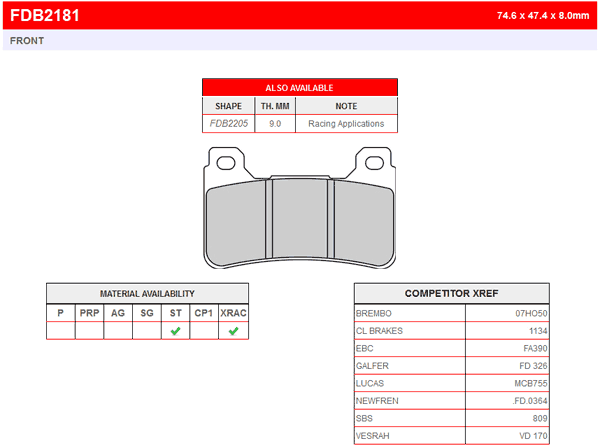Screen dimensions: 600x448
Task: Click the FRONT position label
Action: pyautogui.click(x=27, y=41)
